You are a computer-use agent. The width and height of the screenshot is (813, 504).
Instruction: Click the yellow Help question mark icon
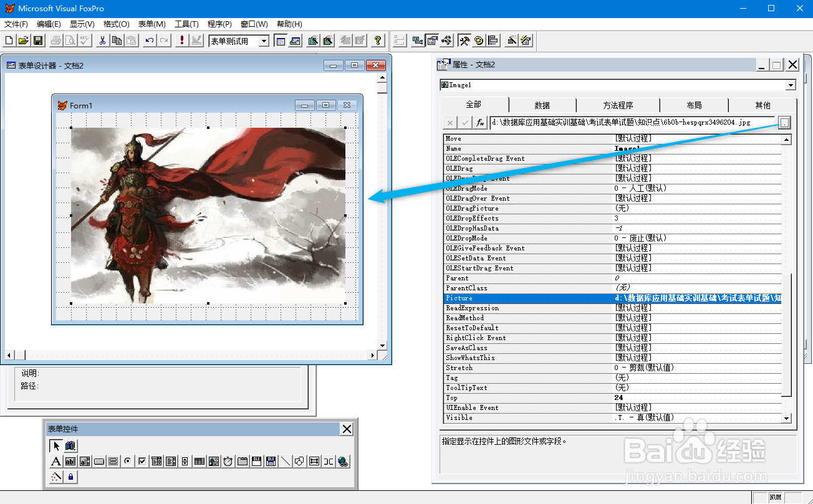378,40
